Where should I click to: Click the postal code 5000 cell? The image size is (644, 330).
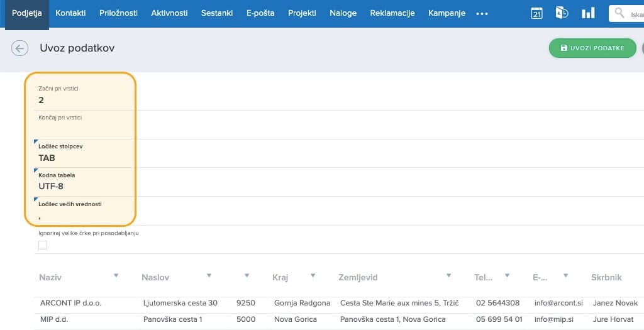246,319
